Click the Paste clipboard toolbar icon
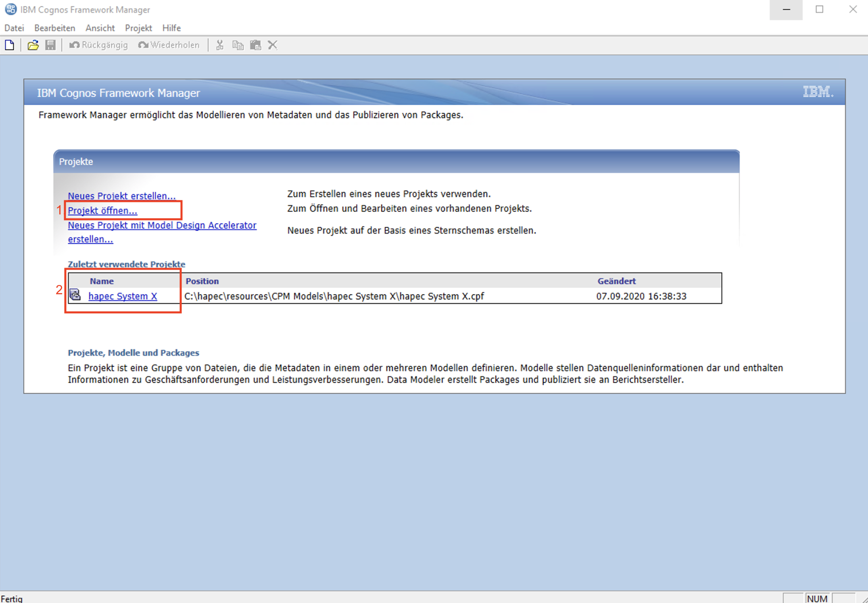868x603 pixels. (255, 45)
